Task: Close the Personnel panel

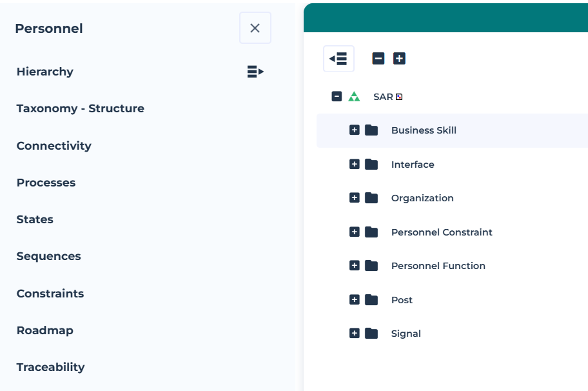Action: 255,28
